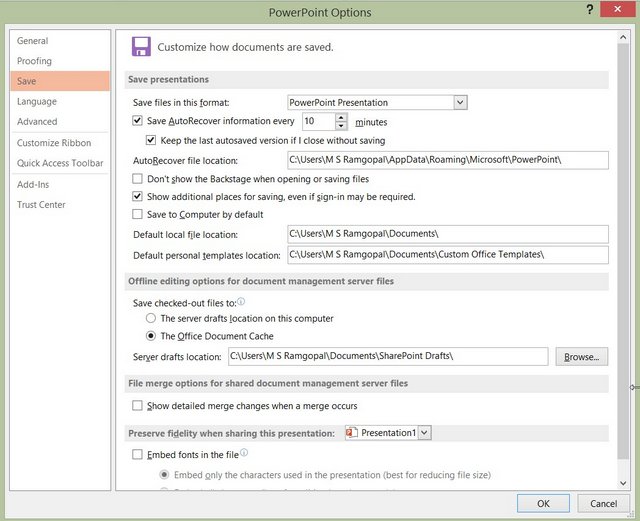Open the Proofing options category

(x=34, y=61)
